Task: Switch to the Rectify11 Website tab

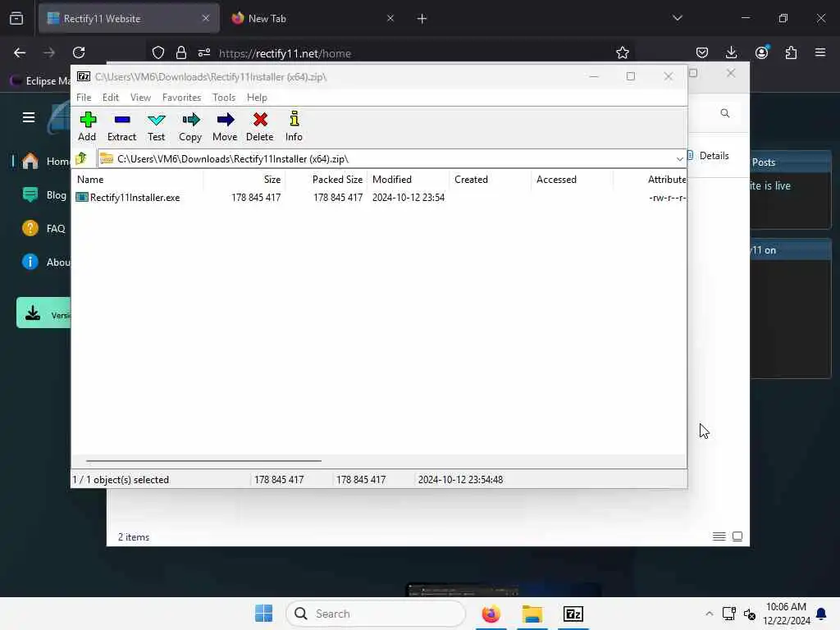Action: (129, 19)
